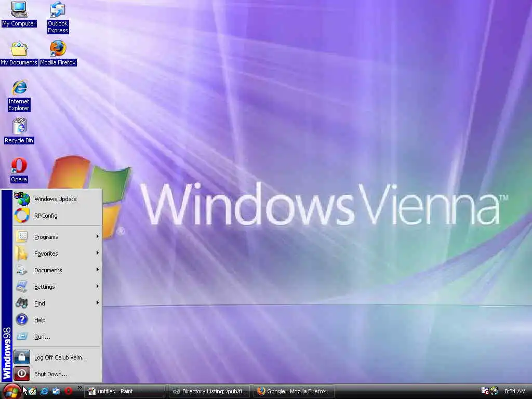Image resolution: width=532 pixels, height=399 pixels.
Task: Switch to Google - Mozilla Firefox window
Action: (x=294, y=391)
